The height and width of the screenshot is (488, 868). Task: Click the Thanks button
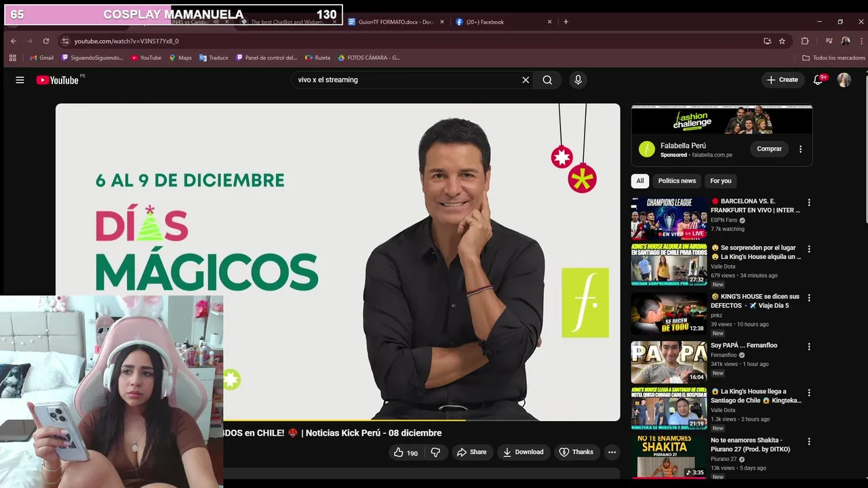click(x=576, y=452)
